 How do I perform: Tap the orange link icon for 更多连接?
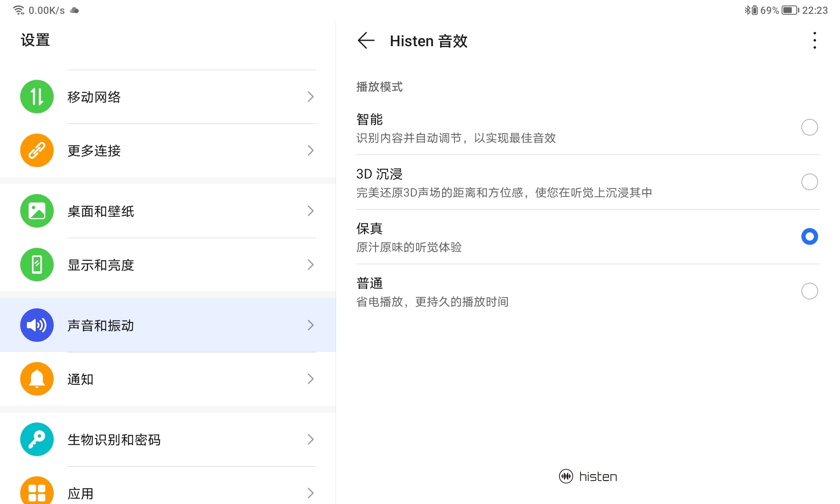point(37,150)
